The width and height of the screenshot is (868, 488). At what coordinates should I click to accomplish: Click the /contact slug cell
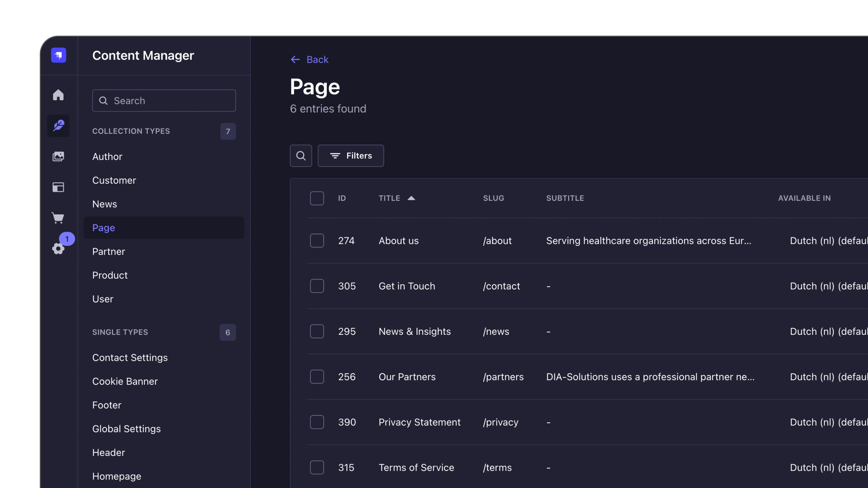click(x=501, y=286)
